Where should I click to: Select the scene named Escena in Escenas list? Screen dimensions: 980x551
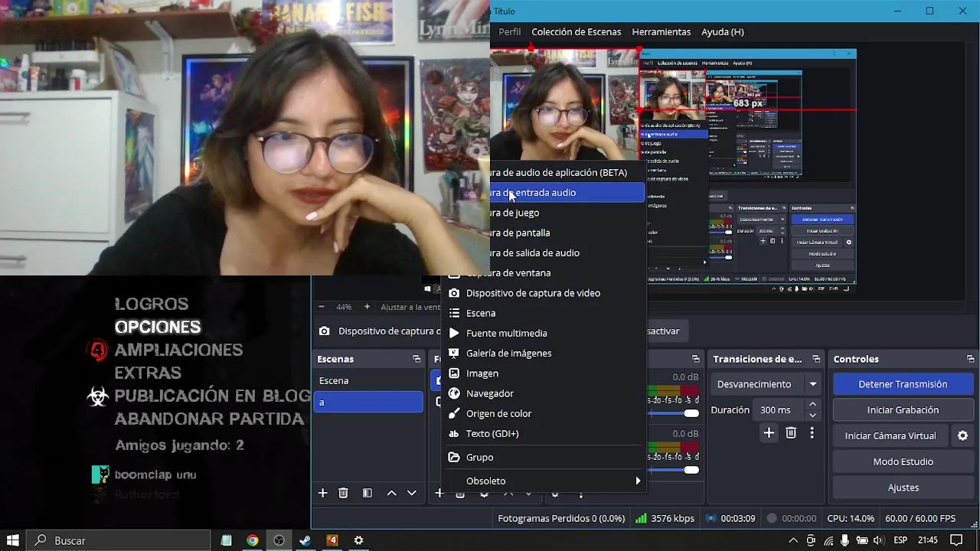pyautogui.click(x=368, y=380)
